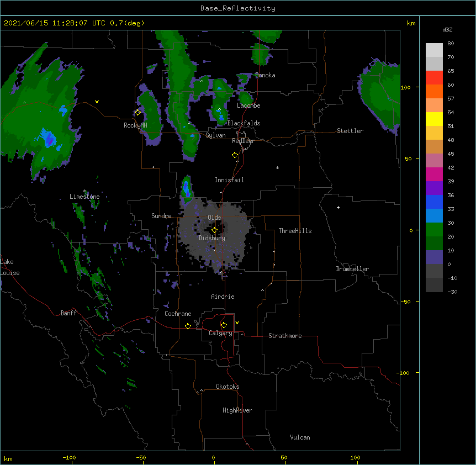476x465 pixels.
Task: Click the Base_Reflectivity title text
Action: [238, 8]
